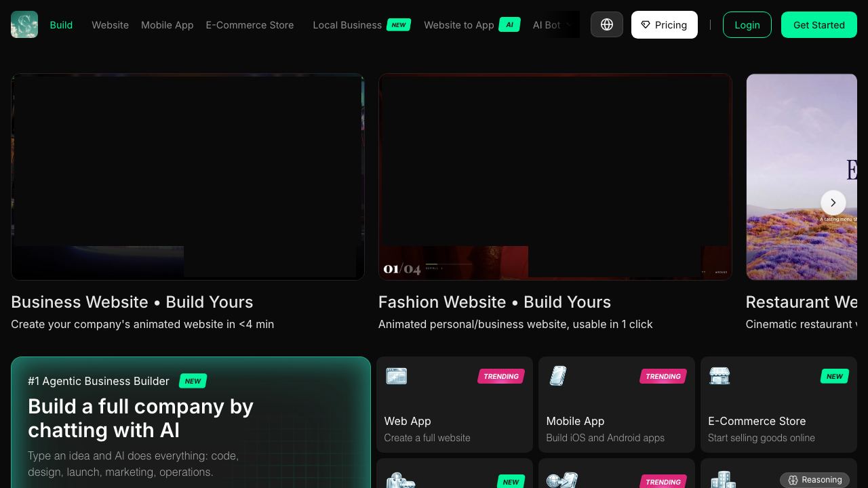This screenshot has width=868, height=488.
Task: Click 'Business Website • Build Yours' title
Action: 132,302
